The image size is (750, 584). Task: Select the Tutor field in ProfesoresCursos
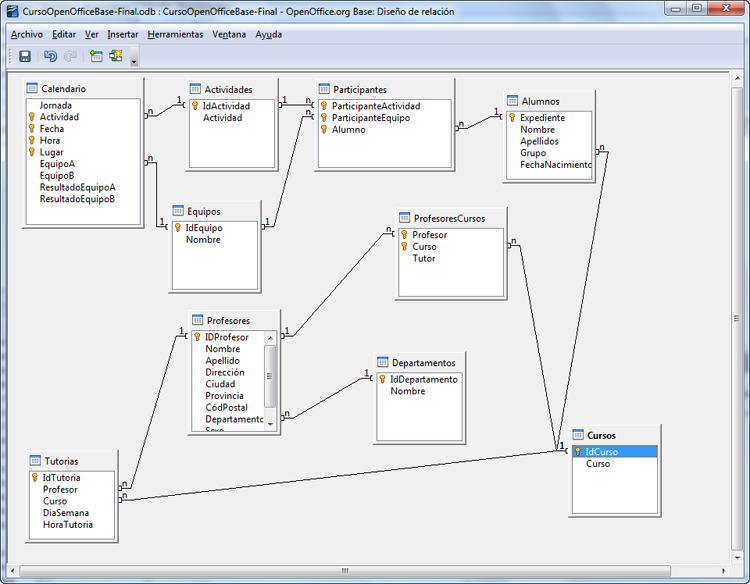pyautogui.click(x=424, y=258)
